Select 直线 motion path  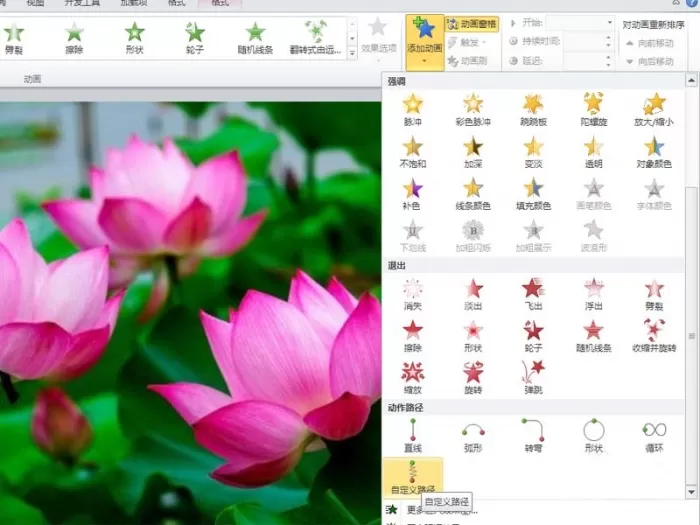(412, 436)
